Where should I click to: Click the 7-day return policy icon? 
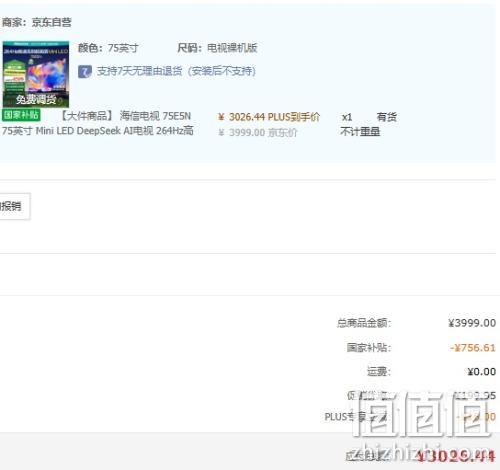(85, 71)
